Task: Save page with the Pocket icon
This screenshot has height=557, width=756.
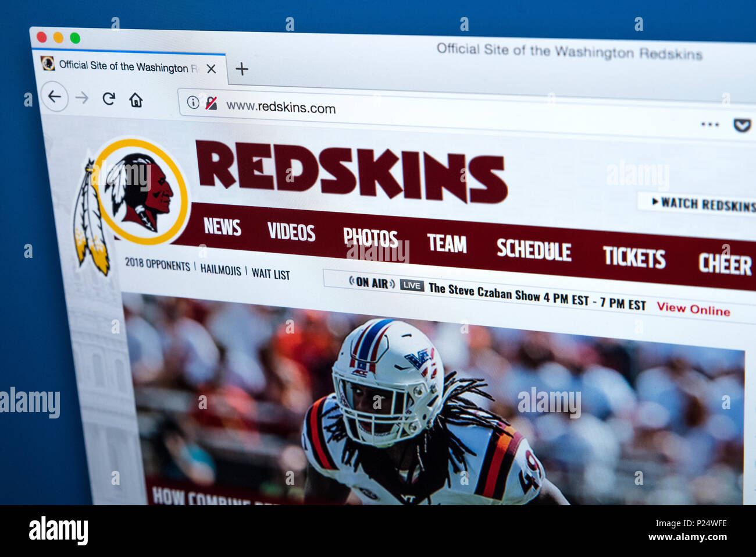Action: (x=741, y=125)
